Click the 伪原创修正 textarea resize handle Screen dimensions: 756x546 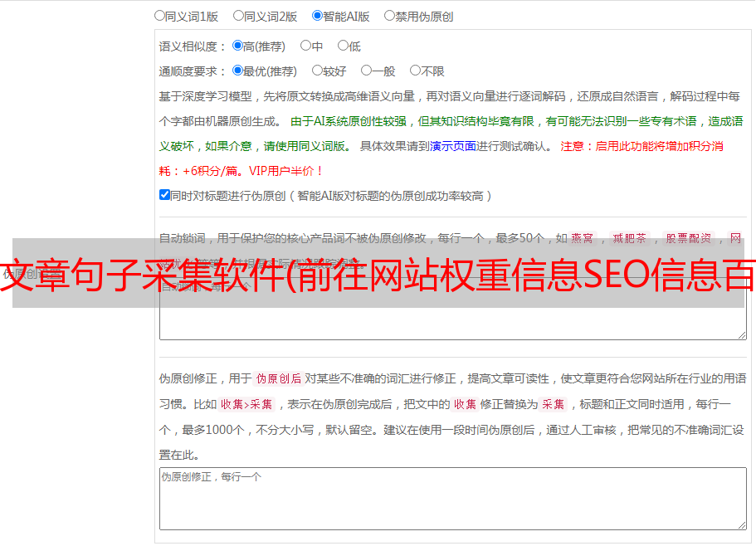(x=741, y=524)
